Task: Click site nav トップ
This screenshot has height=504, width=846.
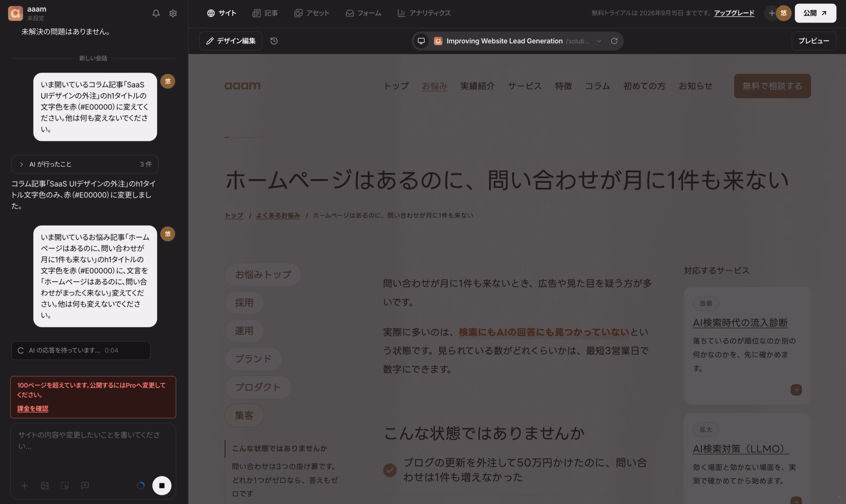Action: (396, 86)
